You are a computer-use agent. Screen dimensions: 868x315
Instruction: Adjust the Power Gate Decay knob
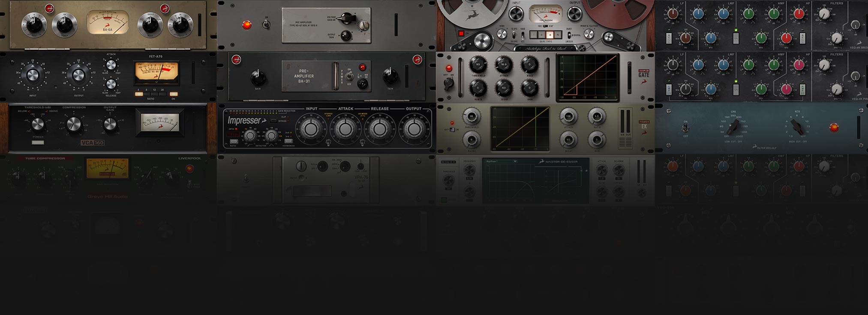click(x=504, y=88)
